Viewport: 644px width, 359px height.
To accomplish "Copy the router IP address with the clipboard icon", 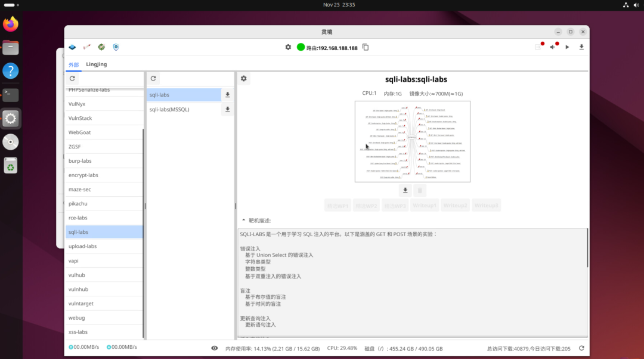I will click(x=366, y=47).
